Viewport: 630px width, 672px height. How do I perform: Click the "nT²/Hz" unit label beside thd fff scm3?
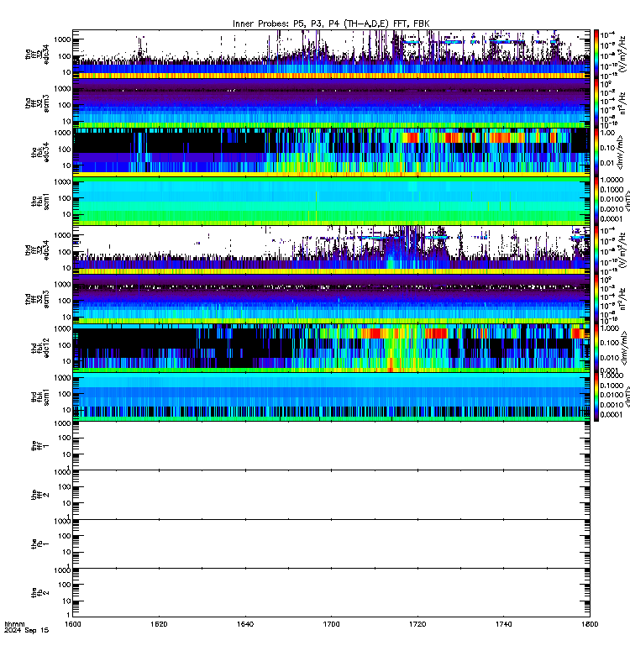[x=622, y=298]
